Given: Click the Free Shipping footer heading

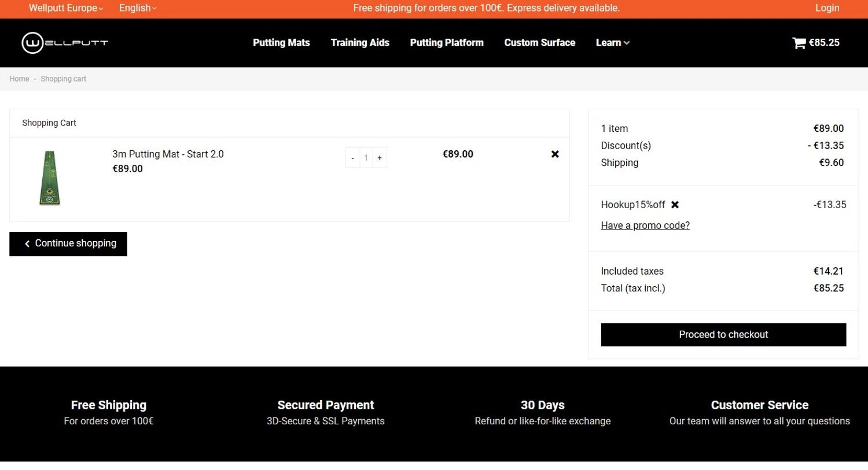Looking at the screenshot, I should click(x=109, y=405).
